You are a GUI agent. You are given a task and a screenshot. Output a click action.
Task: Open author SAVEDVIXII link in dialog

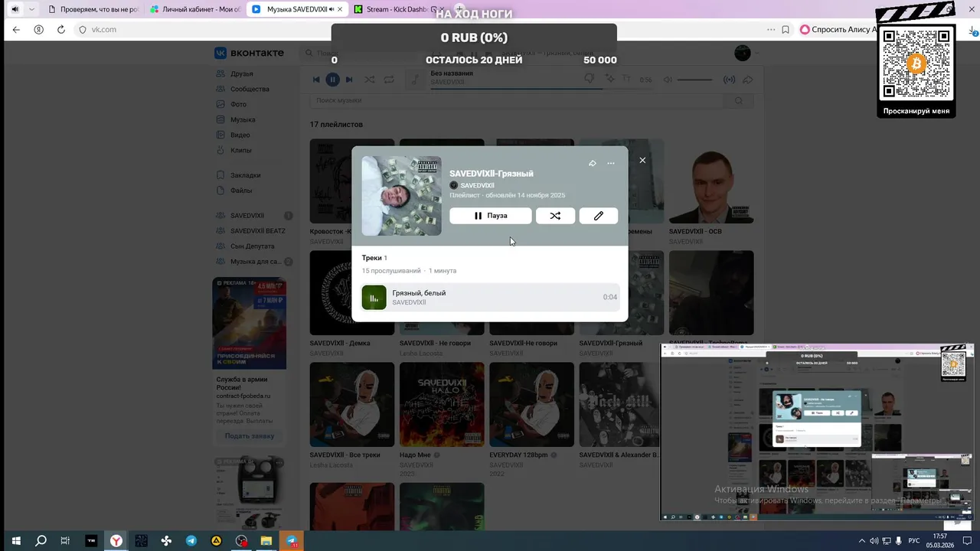pyautogui.click(x=477, y=185)
